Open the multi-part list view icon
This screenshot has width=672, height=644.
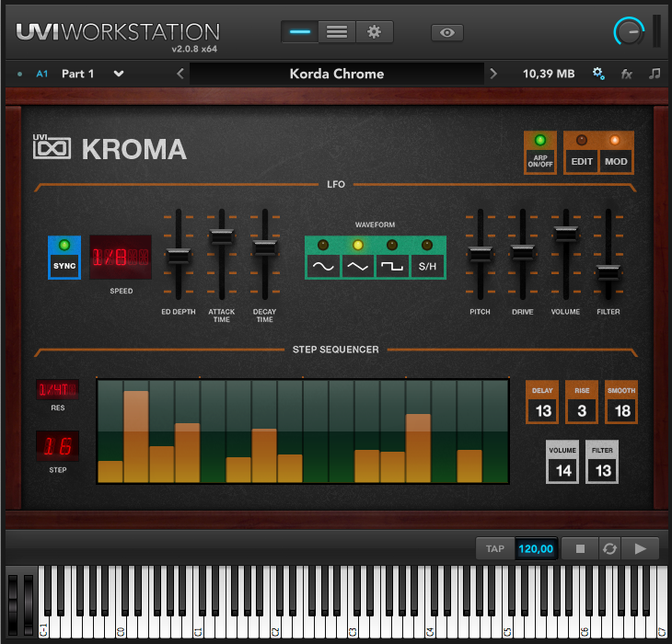[x=337, y=32]
